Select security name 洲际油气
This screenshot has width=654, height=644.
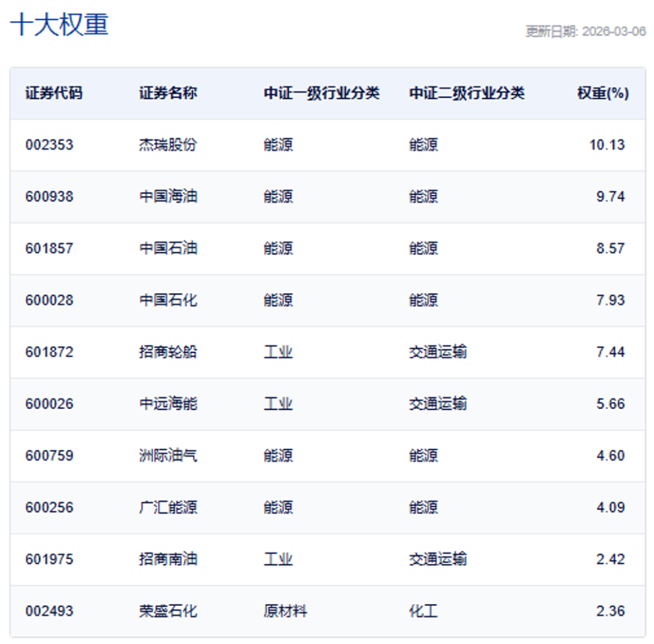pos(168,456)
